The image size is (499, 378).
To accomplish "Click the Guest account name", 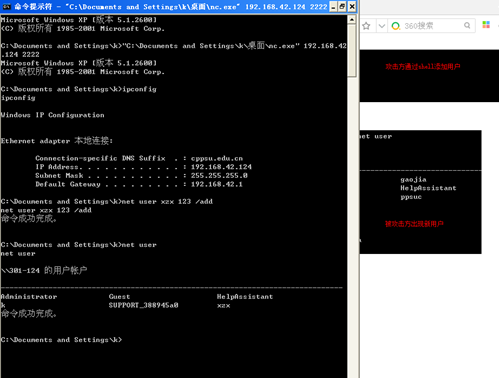I will point(119,297).
